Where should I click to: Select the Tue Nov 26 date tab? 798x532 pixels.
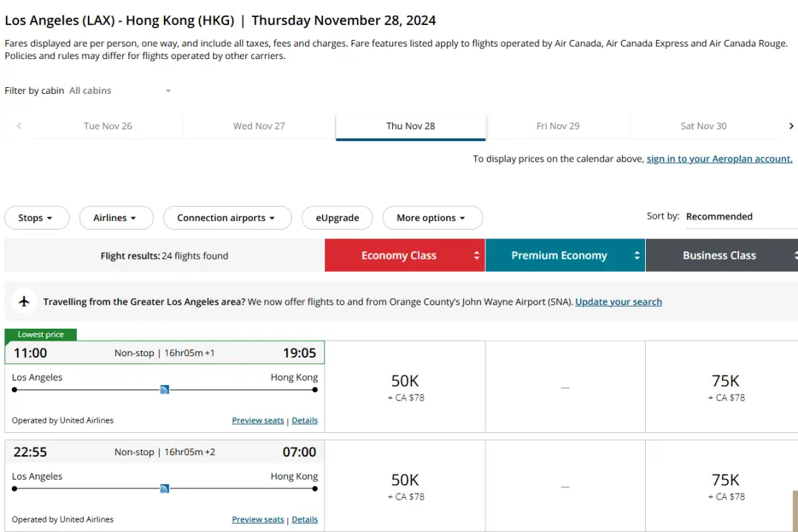pos(108,126)
